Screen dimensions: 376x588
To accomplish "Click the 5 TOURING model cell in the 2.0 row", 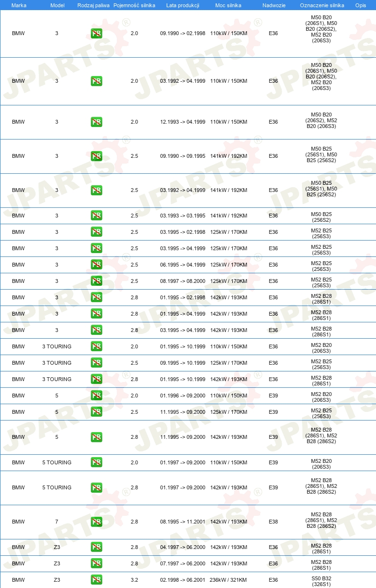I will 57,462.
